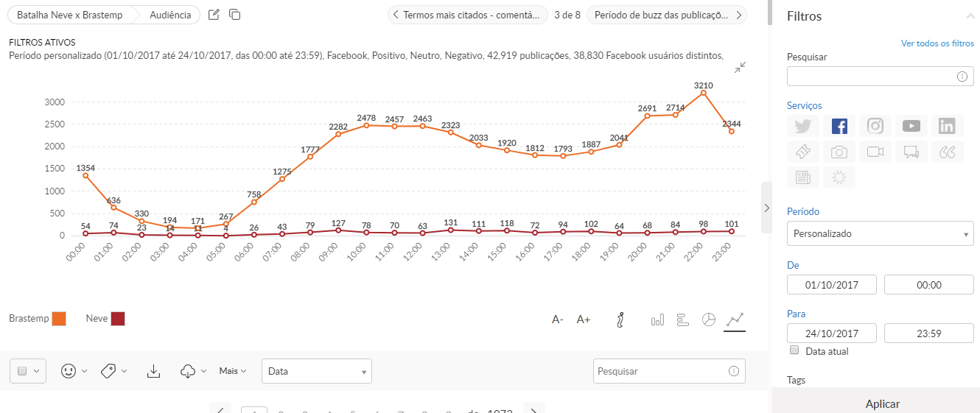
Task: Go to Audiência breadcrumb tab
Action: tap(170, 15)
